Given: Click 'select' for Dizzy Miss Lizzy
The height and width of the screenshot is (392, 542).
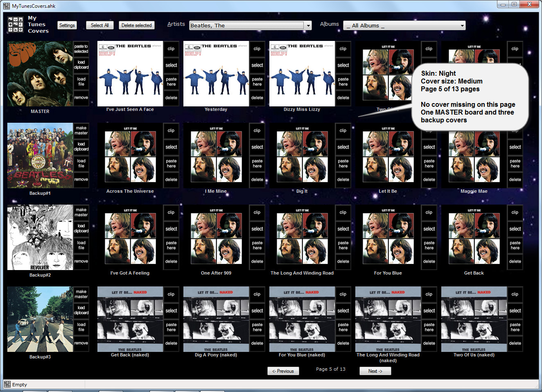Looking at the screenshot, I should pyautogui.click(x=343, y=65).
